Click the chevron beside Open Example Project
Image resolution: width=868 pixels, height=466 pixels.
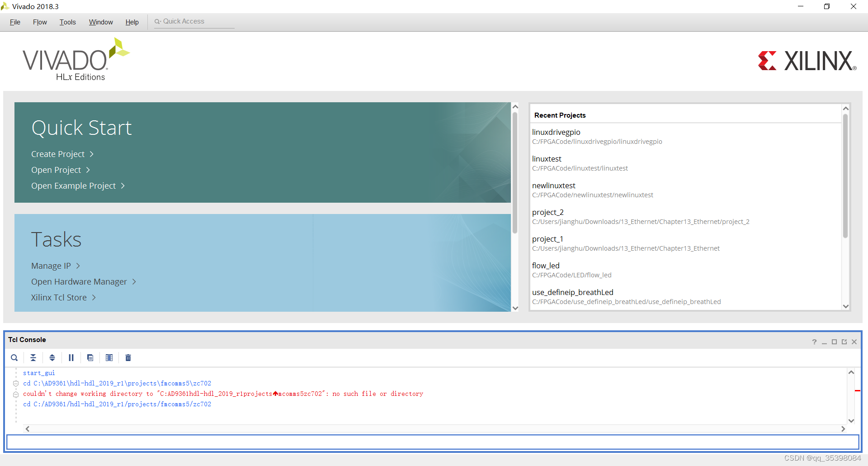123,186
